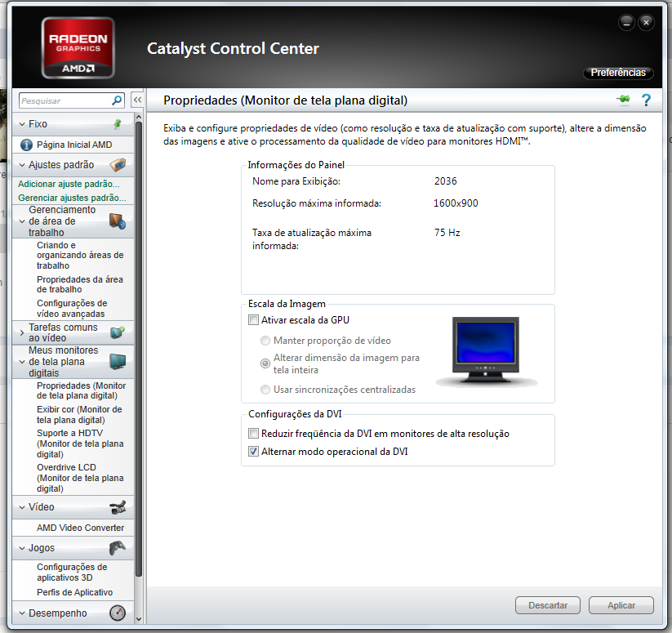Screen dimensions: 672x633
Task: Click the blue info icon near Página Inicial AMD
Action: tap(26, 145)
